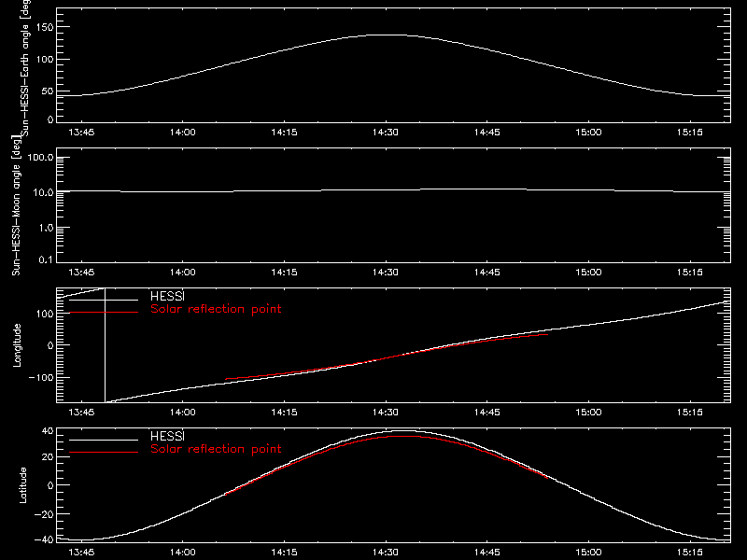Click 14:45 time tick under Longitude plot
The width and height of the screenshot is (747, 560).
486,412
